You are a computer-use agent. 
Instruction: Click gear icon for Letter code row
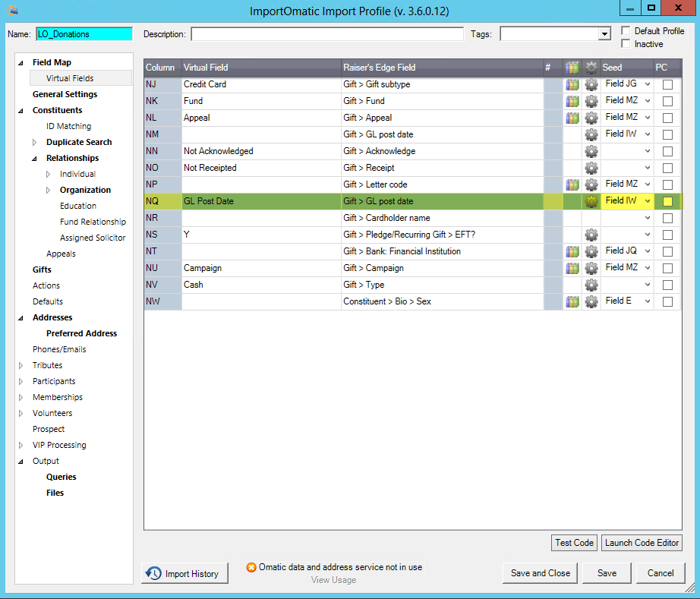(591, 184)
